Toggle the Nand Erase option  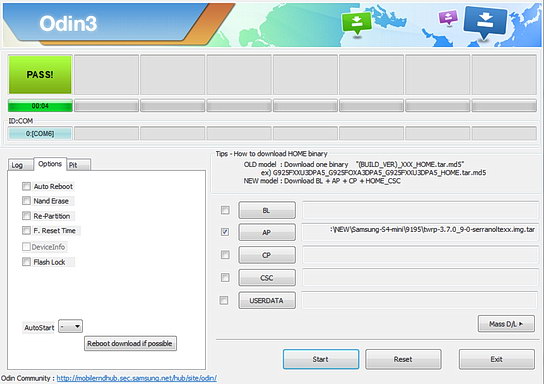point(26,200)
